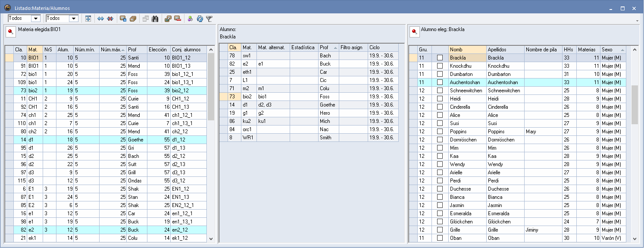Select student Jasmin in the list
This screenshot has height=248, width=644.
click(x=517, y=205)
